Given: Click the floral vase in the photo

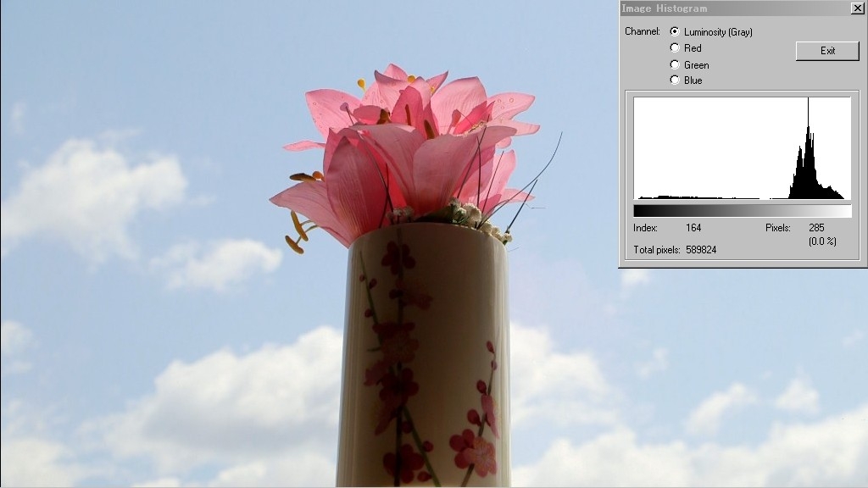Looking at the screenshot, I should coord(424,357).
